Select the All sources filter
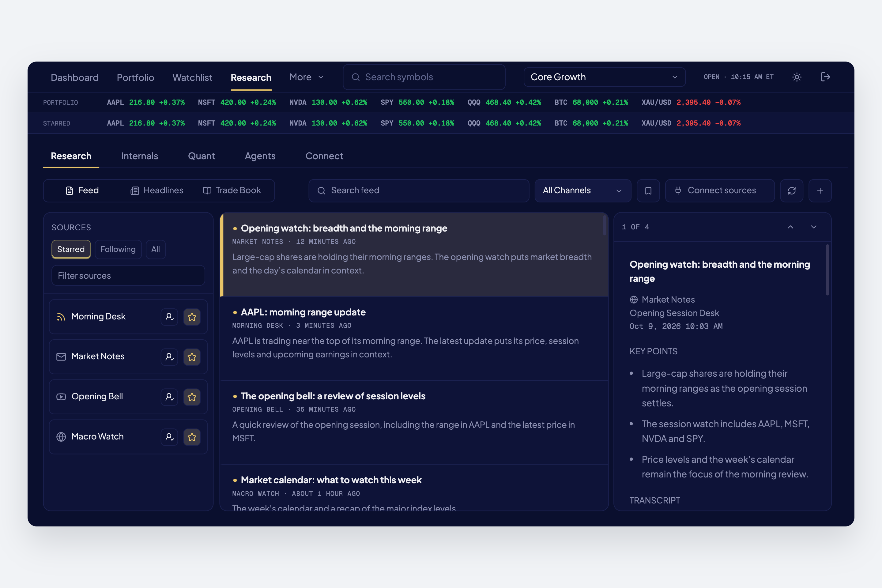The height and width of the screenshot is (588, 882). pyautogui.click(x=155, y=249)
